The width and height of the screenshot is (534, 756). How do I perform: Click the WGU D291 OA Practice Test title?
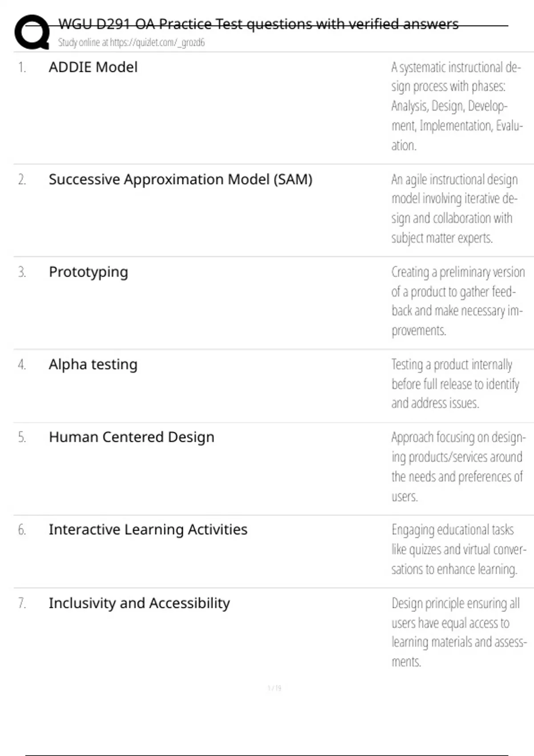258,24
